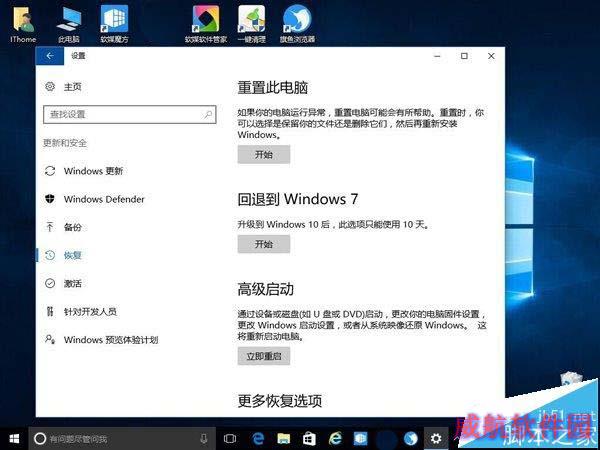
Task: Select the 备份 upload arrow icon
Action: [50, 227]
